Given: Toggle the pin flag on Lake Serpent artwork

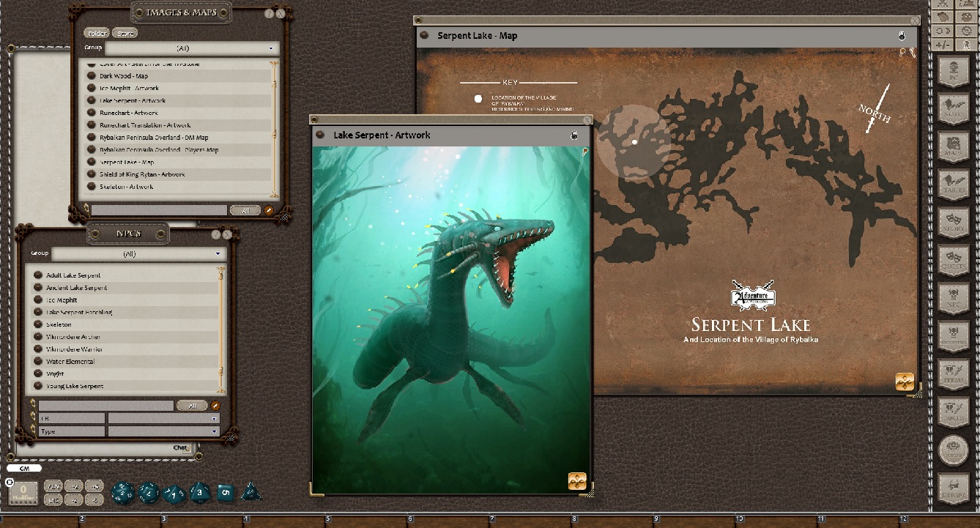Looking at the screenshot, I should [x=584, y=151].
